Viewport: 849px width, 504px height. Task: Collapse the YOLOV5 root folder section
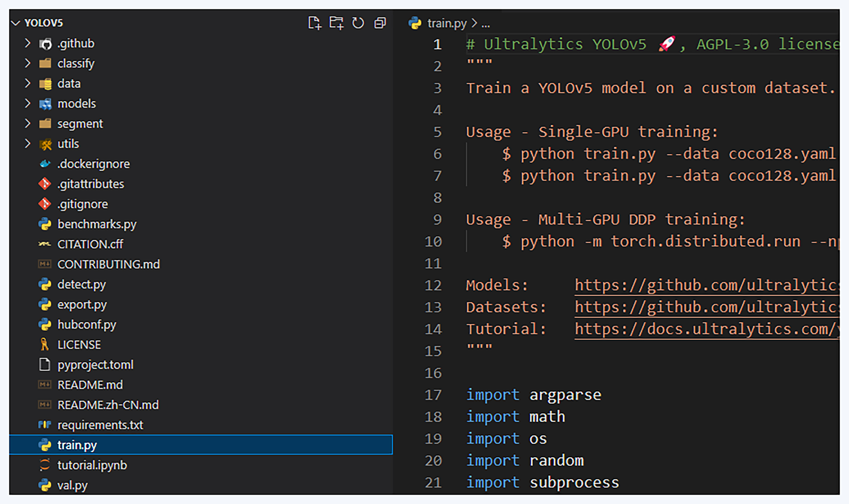tap(16, 23)
